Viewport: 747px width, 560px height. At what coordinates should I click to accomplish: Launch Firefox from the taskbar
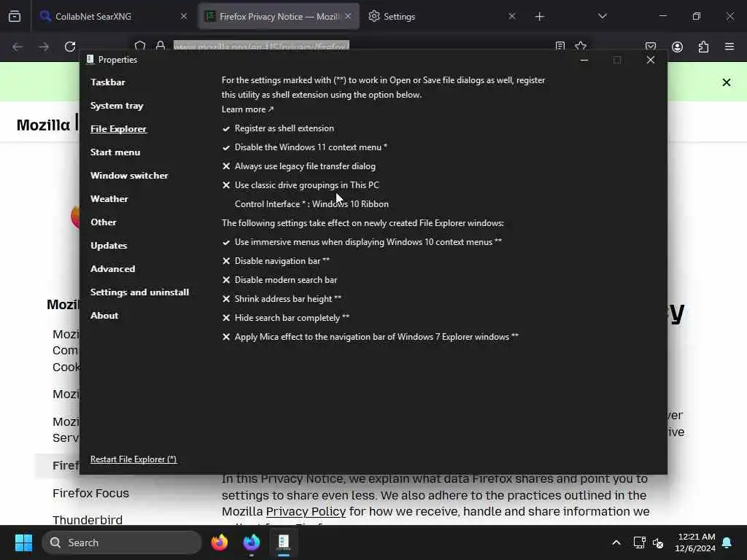pyautogui.click(x=219, y=542)
